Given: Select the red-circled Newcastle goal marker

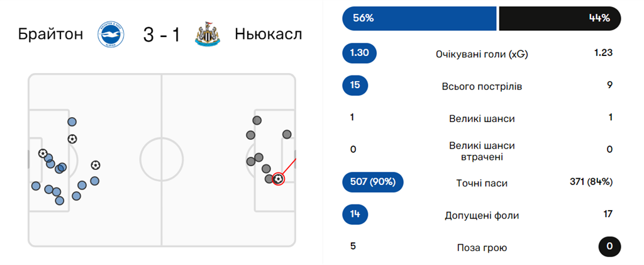Looking at the screenshot, I should click(x=278, y=179).
